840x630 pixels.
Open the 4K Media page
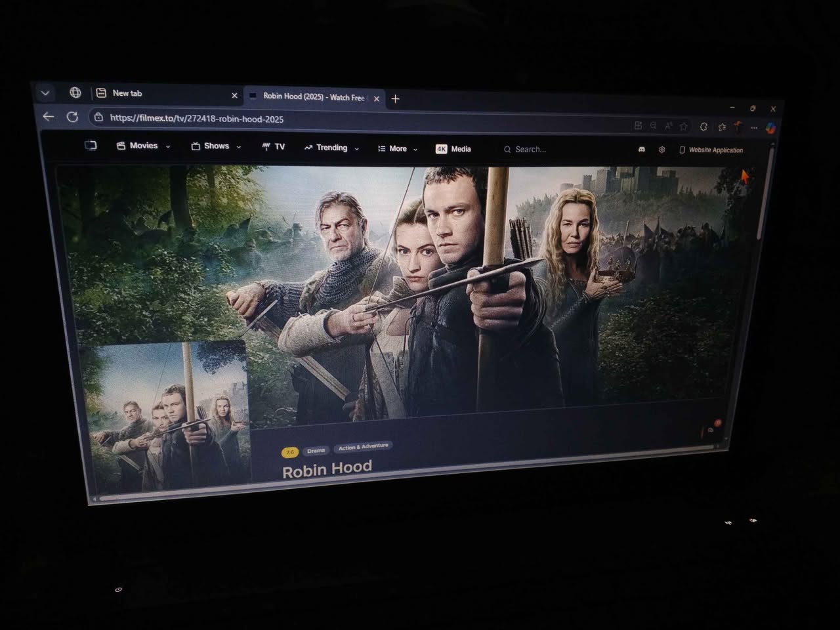click(x=453, y=149)
